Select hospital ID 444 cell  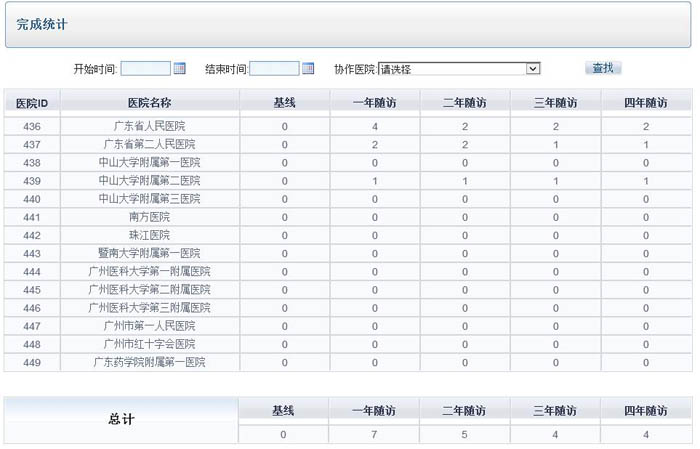32,272
